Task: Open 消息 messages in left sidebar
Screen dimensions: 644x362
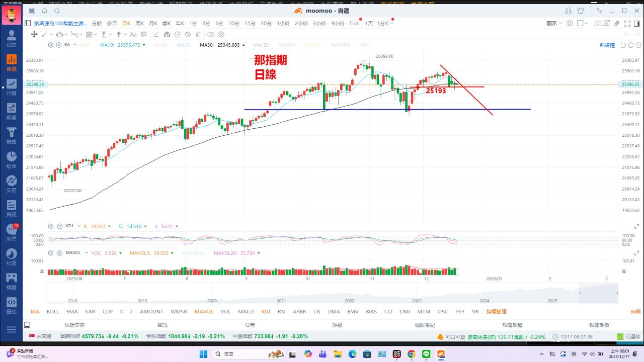Action: coord(11,233)
